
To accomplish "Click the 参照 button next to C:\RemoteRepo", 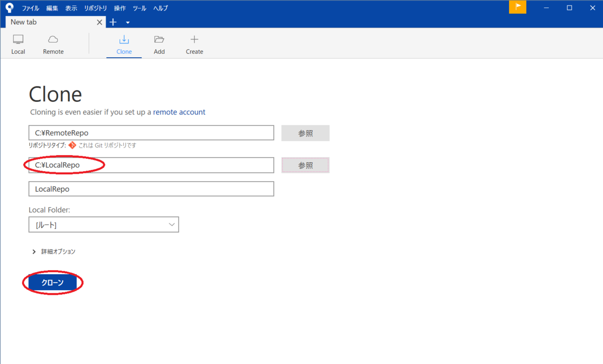I will [305, 133].
